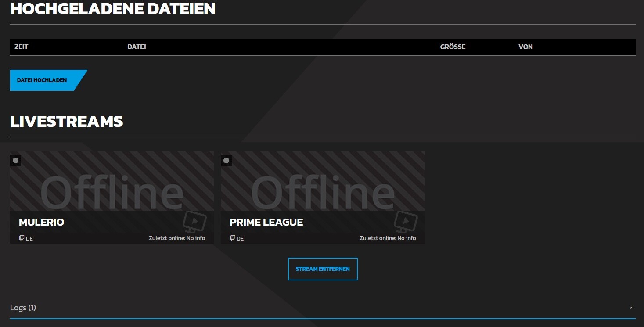Open the Mulerio offline stream thumbnail
Viewport: 644px width, 327px height.
pos(112,184)
